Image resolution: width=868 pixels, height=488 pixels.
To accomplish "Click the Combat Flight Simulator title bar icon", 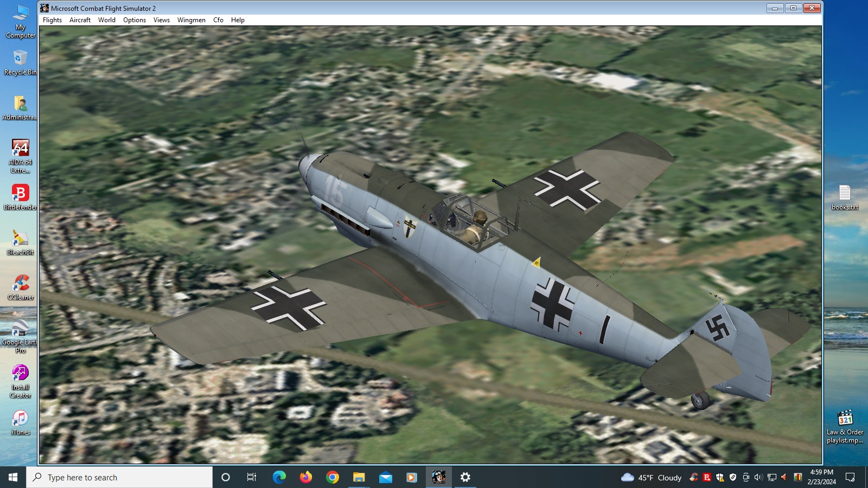I will [x=44, y=8].
